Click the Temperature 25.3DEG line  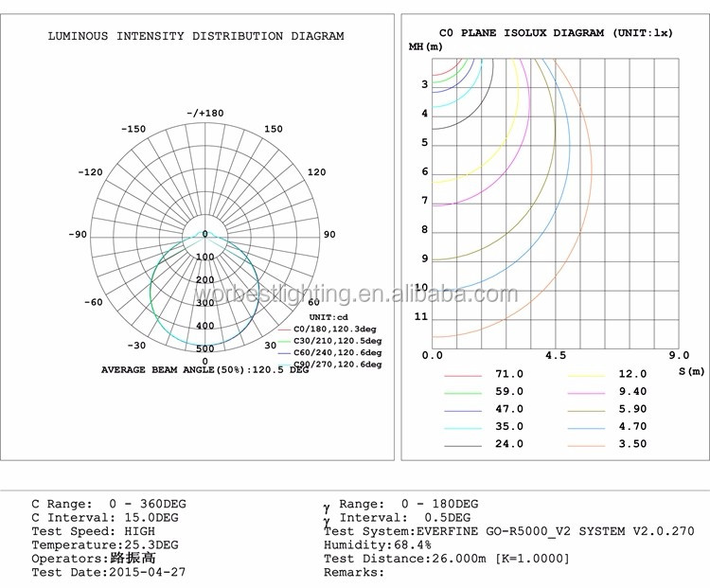tap(105, 545)
